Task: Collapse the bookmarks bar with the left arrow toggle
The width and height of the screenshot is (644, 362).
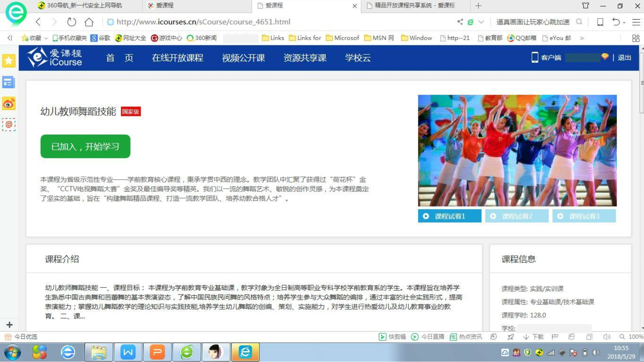Action: [10, 38]
